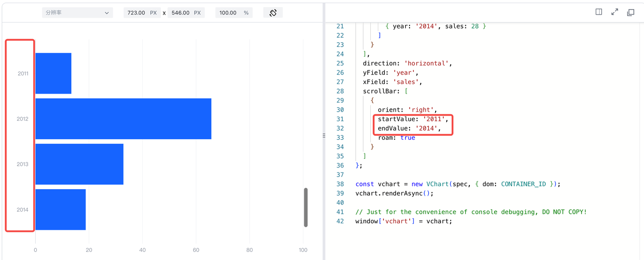Click line number 21 in gutter

(x=340, y=26)
